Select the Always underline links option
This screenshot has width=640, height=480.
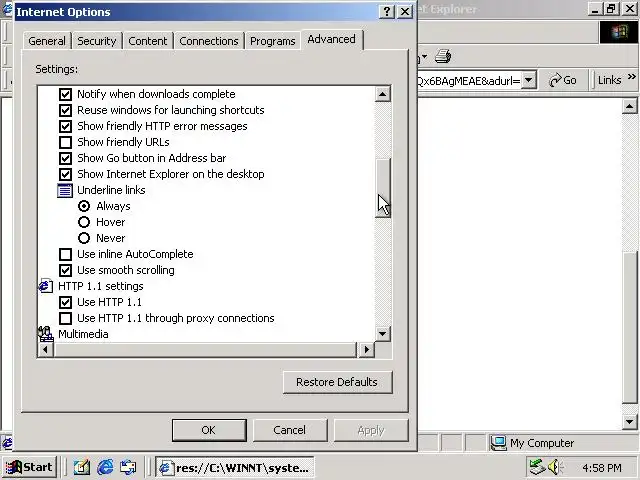pyautogui.click(x=84, y=206)
